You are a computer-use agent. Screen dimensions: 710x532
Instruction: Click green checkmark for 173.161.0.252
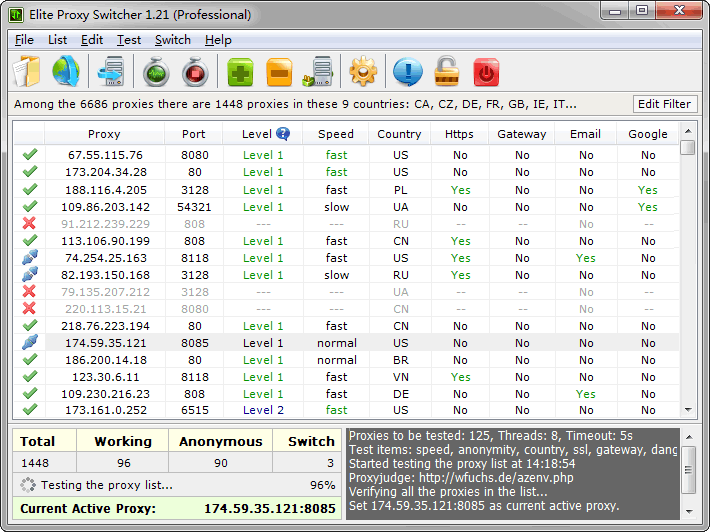(30, 410)
